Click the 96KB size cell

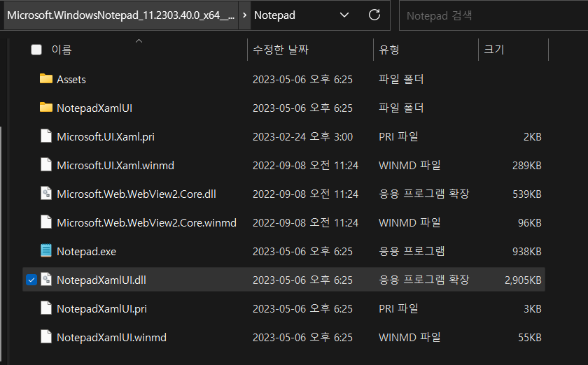click(x=529, y=222)
